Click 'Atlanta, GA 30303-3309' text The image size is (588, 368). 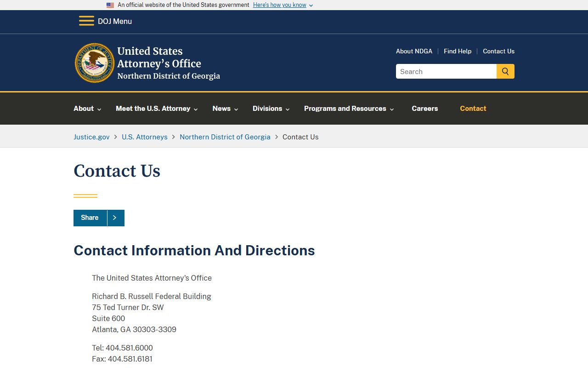[134, 329]
